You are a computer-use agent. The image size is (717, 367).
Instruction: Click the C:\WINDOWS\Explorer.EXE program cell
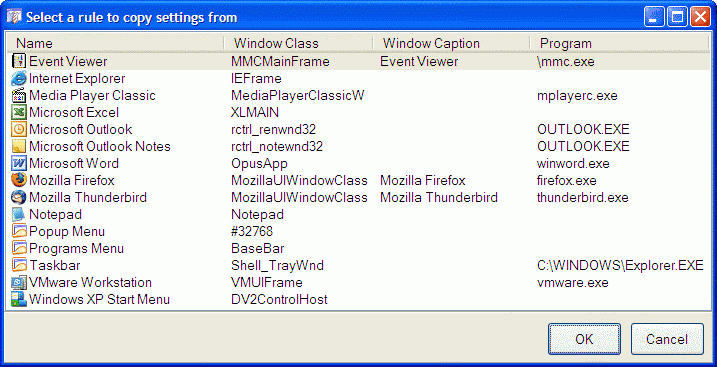[x=621, y=265]
